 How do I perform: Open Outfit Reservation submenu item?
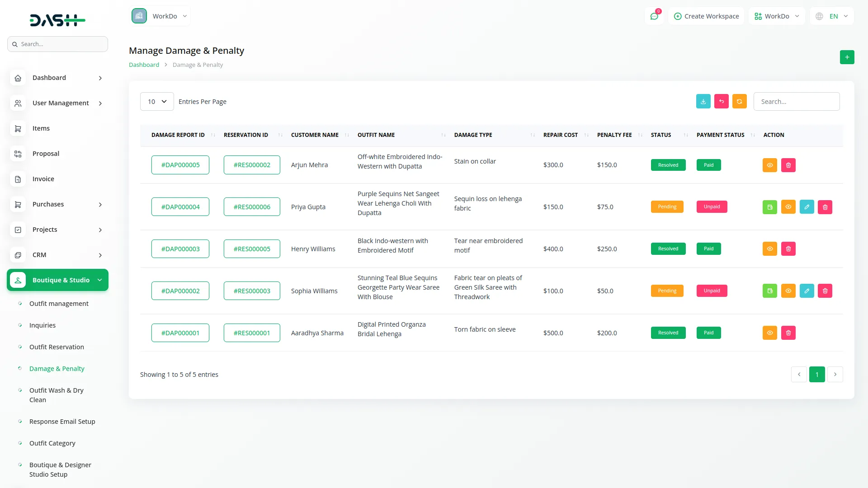[x=57, y=347]
